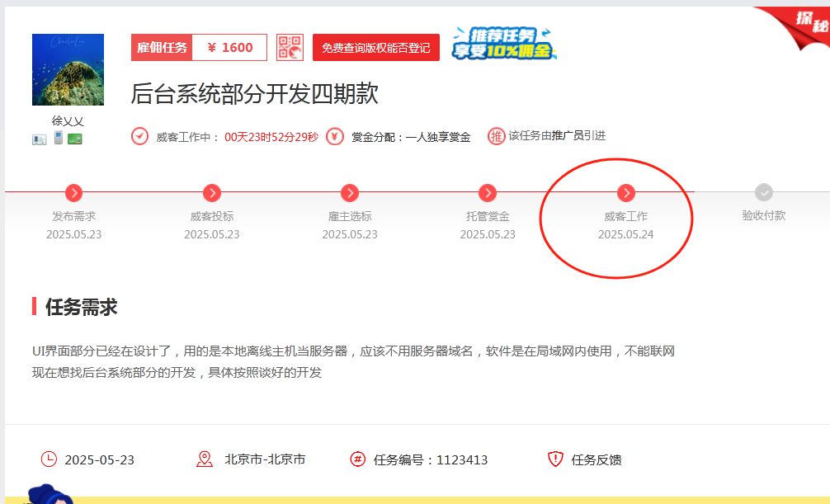Click the red location pin icon before 北京市

pos(205,459)
